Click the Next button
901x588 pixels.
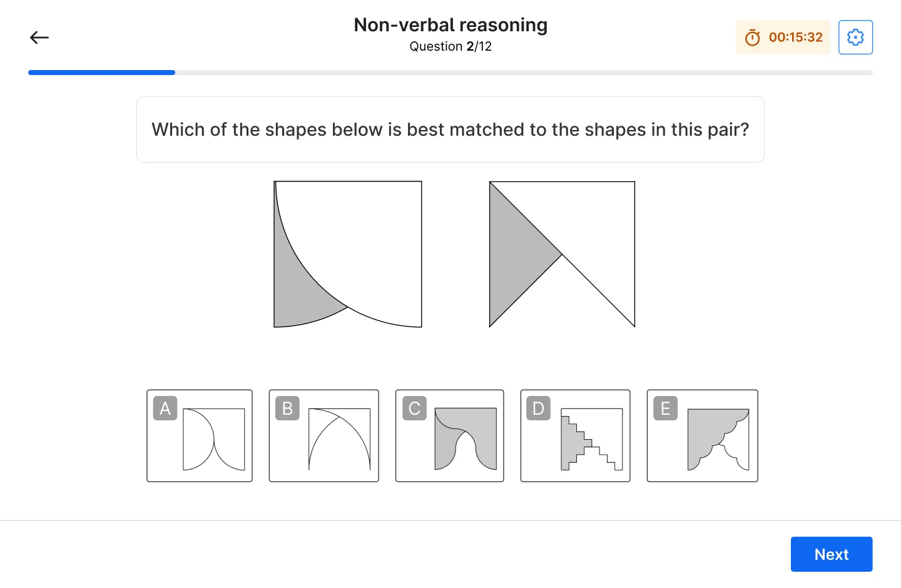(x=832, y=554)
